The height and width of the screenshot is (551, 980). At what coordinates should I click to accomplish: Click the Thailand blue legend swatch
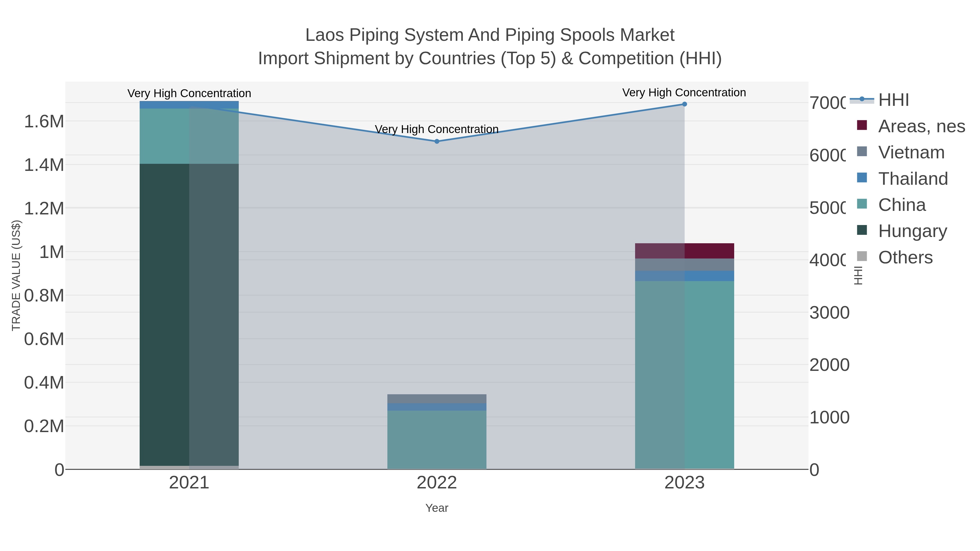(x=862, y=178)
